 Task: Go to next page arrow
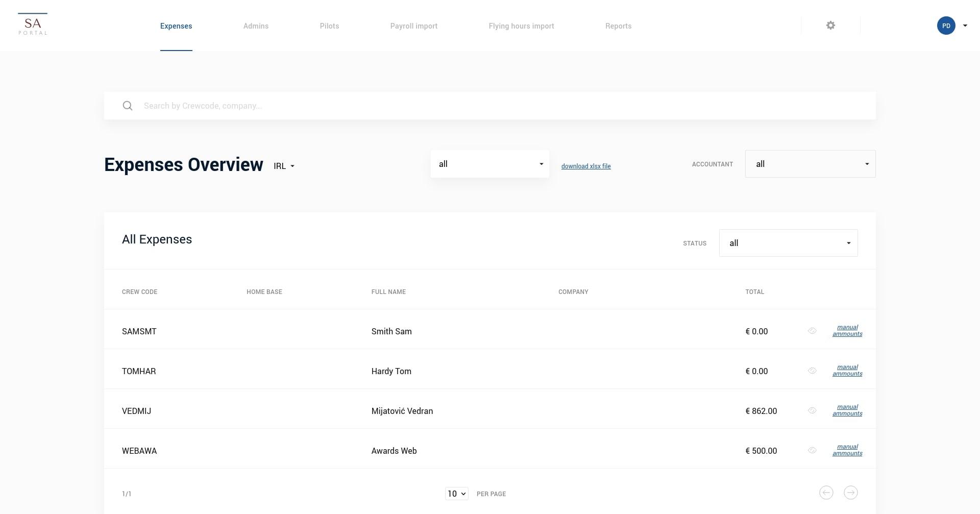(850, 493)
